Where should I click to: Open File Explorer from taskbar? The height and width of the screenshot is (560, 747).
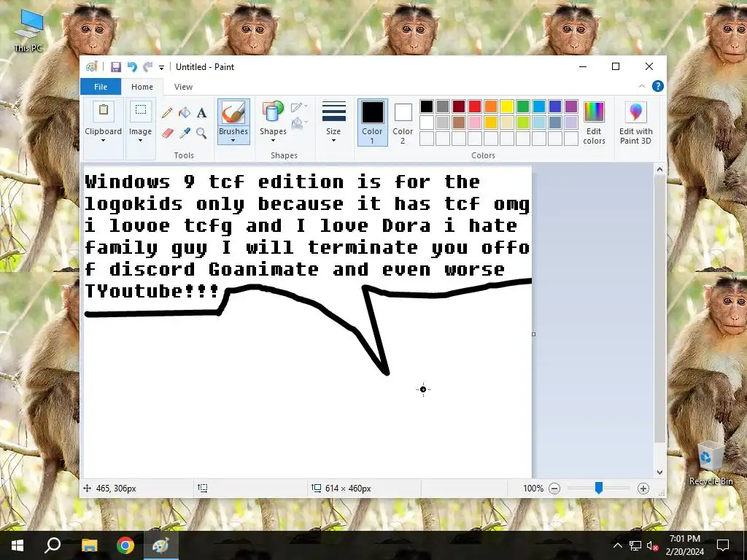point(89,545)
